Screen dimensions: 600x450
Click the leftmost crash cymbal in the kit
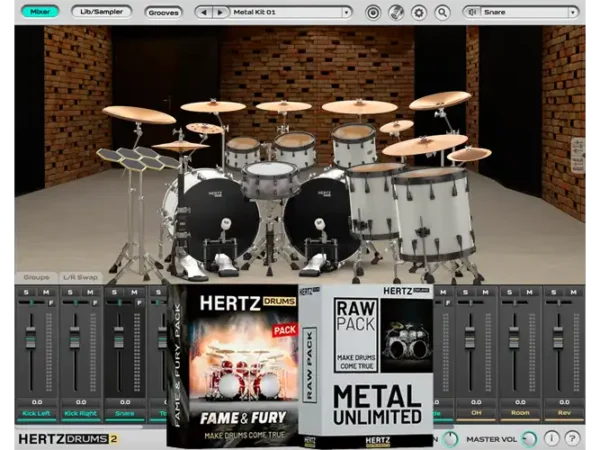139,115
